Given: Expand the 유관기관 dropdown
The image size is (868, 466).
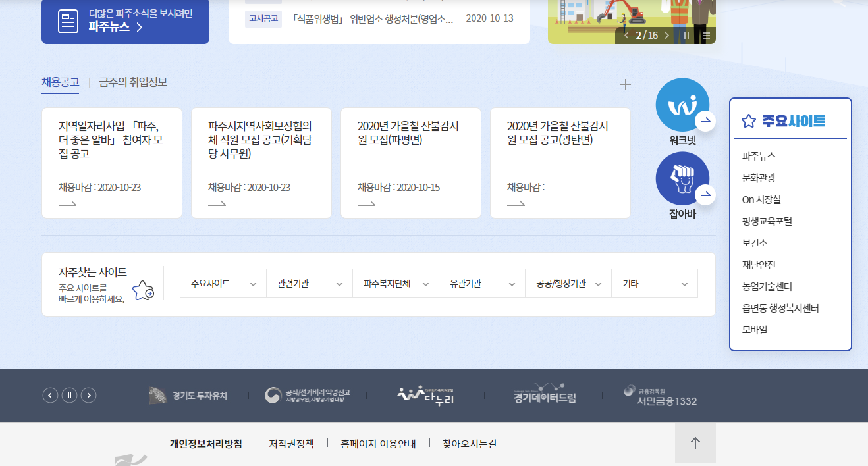Looking at the screenshot, I should 482,284.
